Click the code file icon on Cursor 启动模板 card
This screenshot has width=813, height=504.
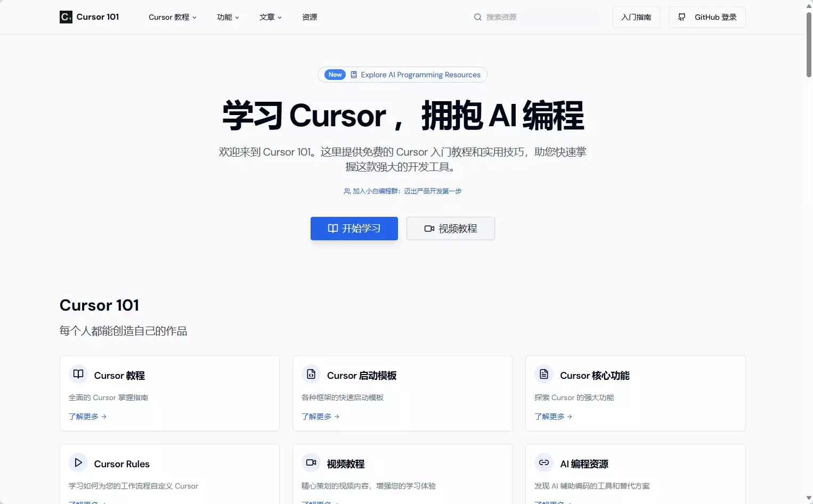click(311, 374)
